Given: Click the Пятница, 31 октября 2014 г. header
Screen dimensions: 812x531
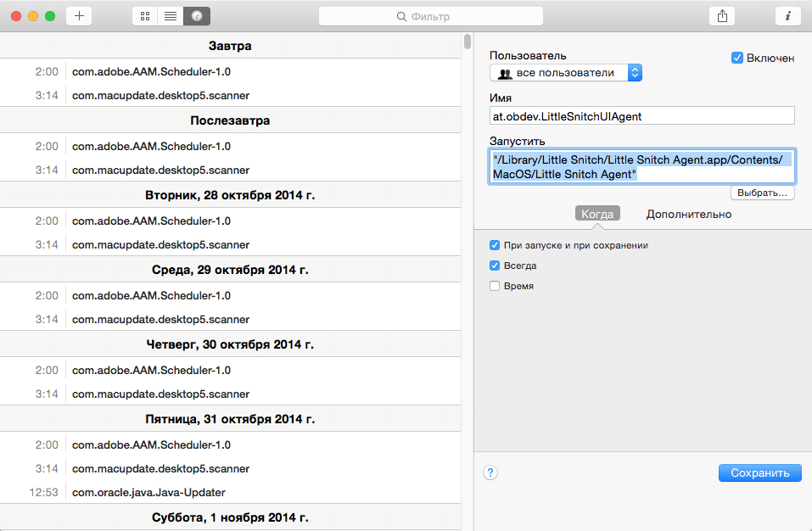Looking at the screenshot, I should pos(231,418).
